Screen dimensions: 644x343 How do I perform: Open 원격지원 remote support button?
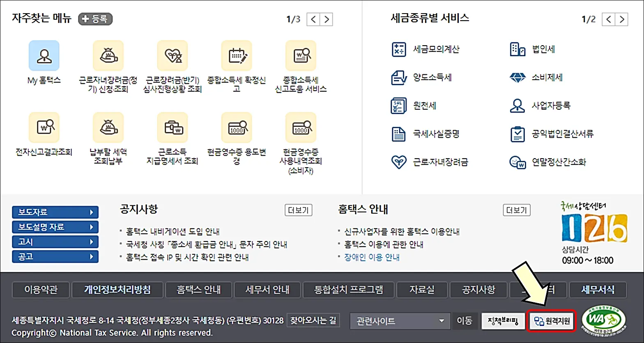coord(552,321)
